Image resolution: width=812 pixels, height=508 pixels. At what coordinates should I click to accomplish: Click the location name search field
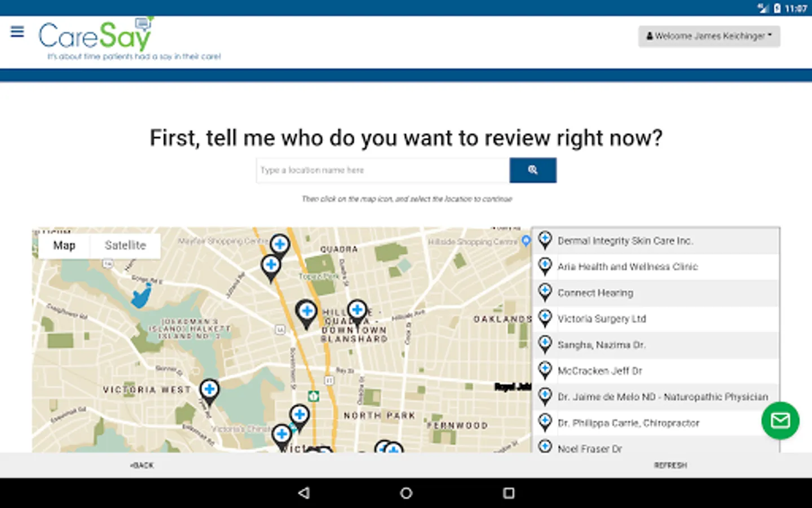pos(383,170)
